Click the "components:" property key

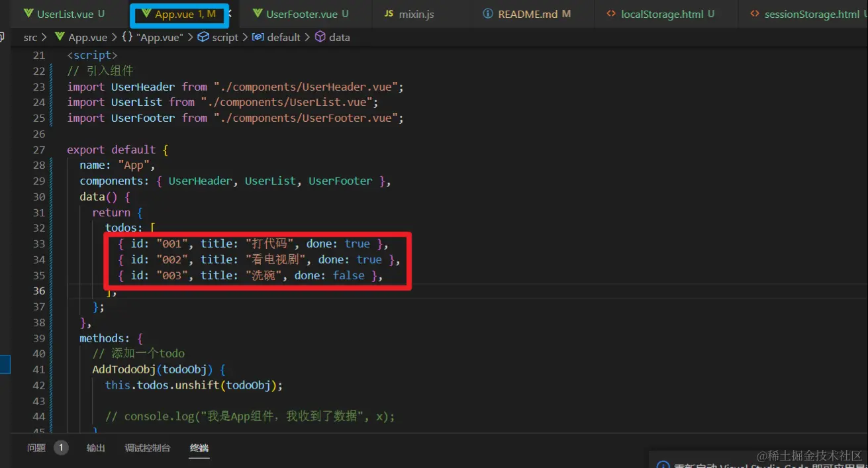(x=115, y=181)
